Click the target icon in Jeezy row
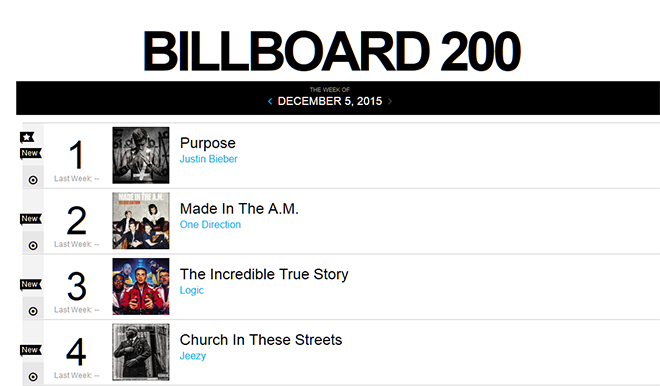The width and height of the screenshot is (660, 386). pyautogui.click(x=33, y=377)
